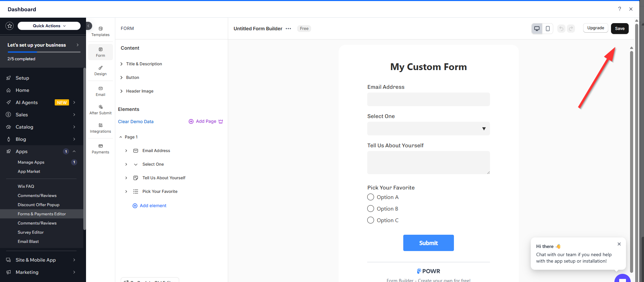Open the Templates panel icon
644x282 pixels.
(101, 29)
